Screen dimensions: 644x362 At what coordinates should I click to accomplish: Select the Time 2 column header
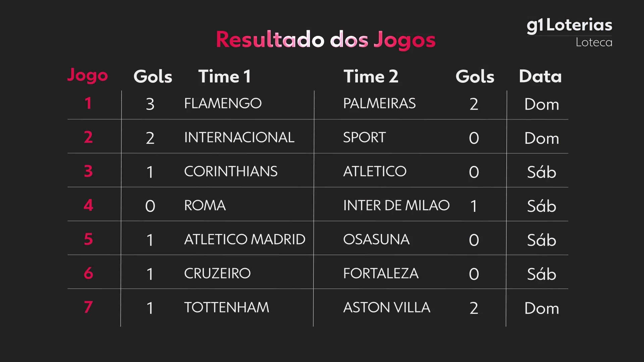point(371,76)
